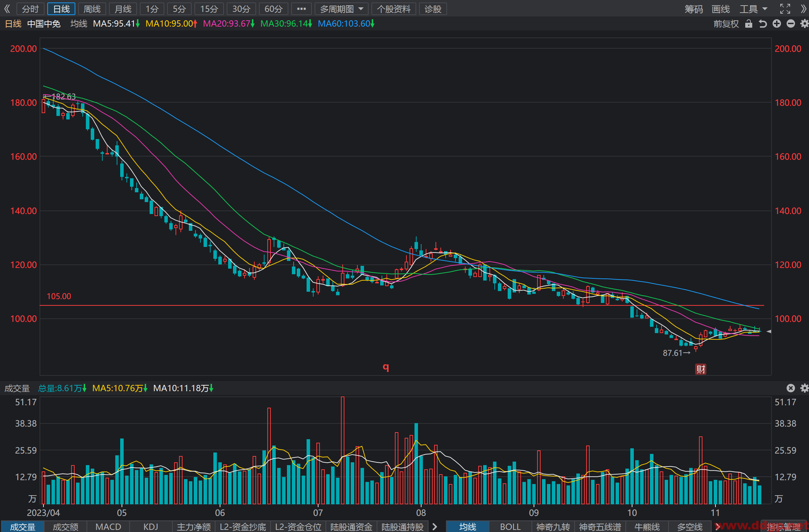Click the lock icon next to 前复权
The height and width of the screenshot is (532, 809).
tap(749, 24)
